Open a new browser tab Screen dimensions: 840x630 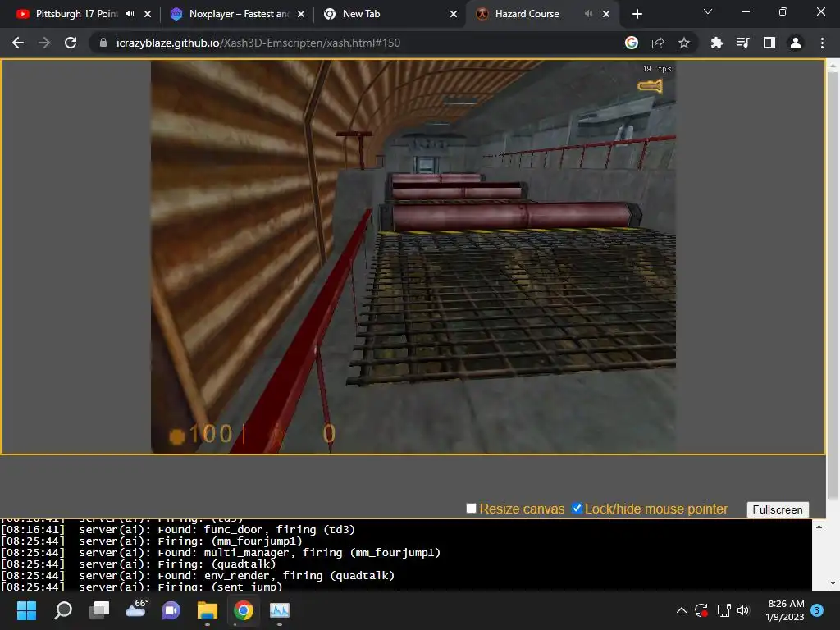637,14
